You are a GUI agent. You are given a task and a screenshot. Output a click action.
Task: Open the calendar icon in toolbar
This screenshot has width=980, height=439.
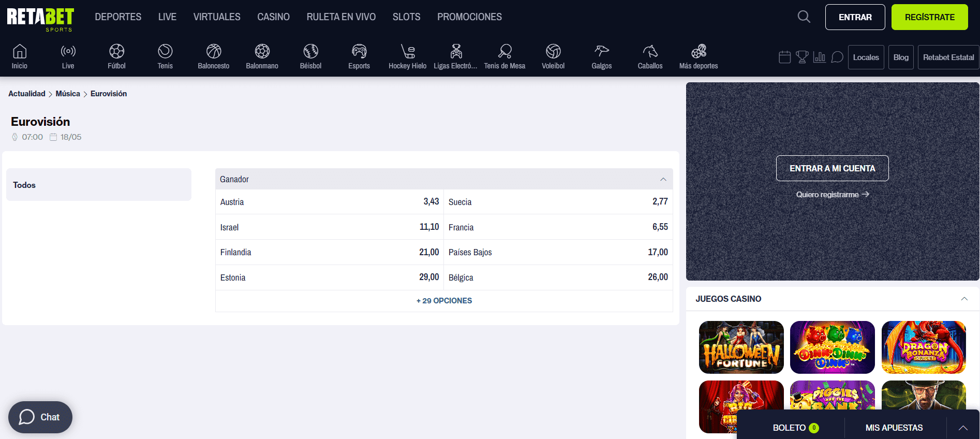click(785, 57)
